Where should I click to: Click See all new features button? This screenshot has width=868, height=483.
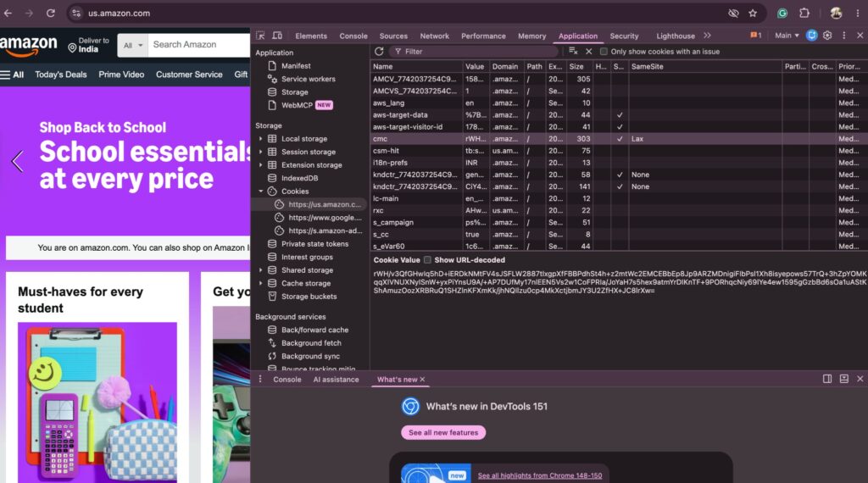click(443, 433)
